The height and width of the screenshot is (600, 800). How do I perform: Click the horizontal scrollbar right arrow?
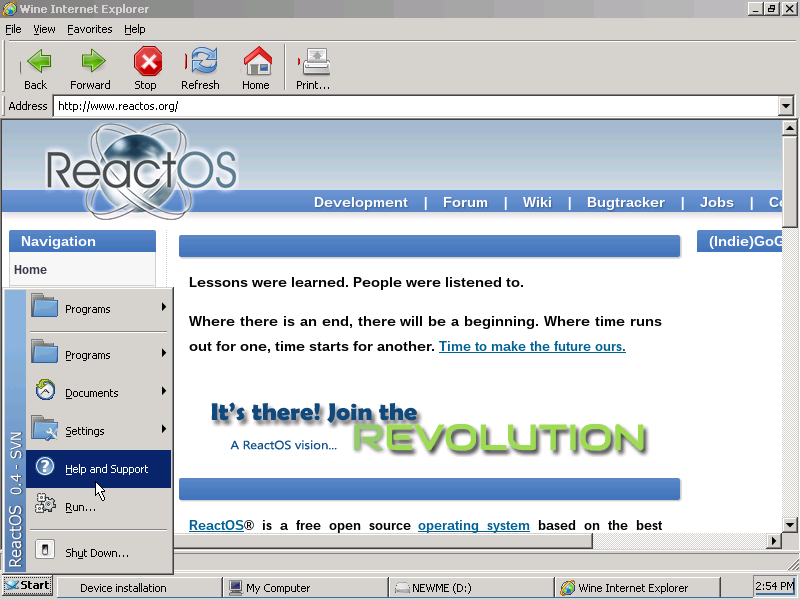[774, 541]
